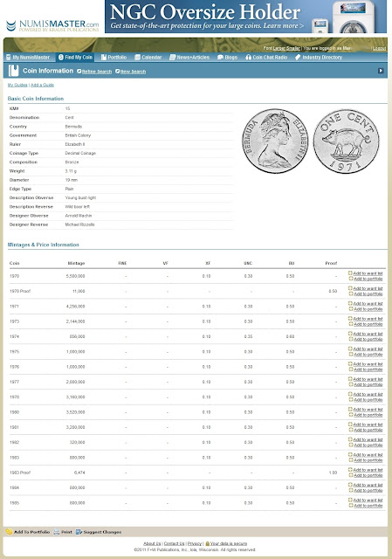
Task: View the One Cent 1971 reverse coin image
Action: [x=347, y=141]
